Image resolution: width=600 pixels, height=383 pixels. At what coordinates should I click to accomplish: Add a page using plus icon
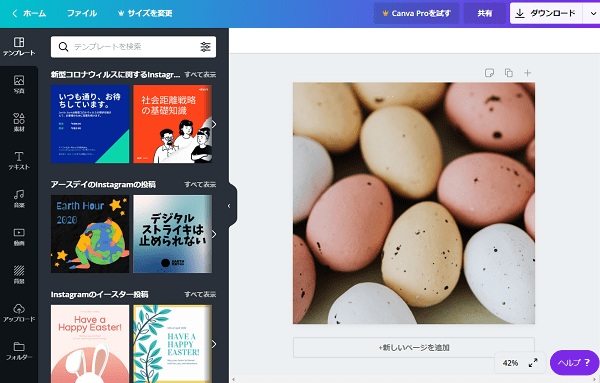click(x=527, y=73)
